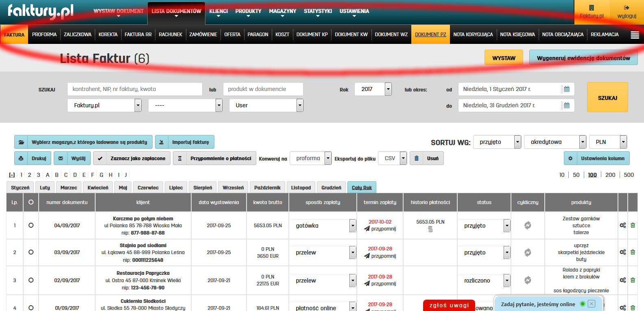Click the recurring icon for invoice 04/09/2017
Image resolution: width=644 pixels, height=311 pixels.
(528, 225)
